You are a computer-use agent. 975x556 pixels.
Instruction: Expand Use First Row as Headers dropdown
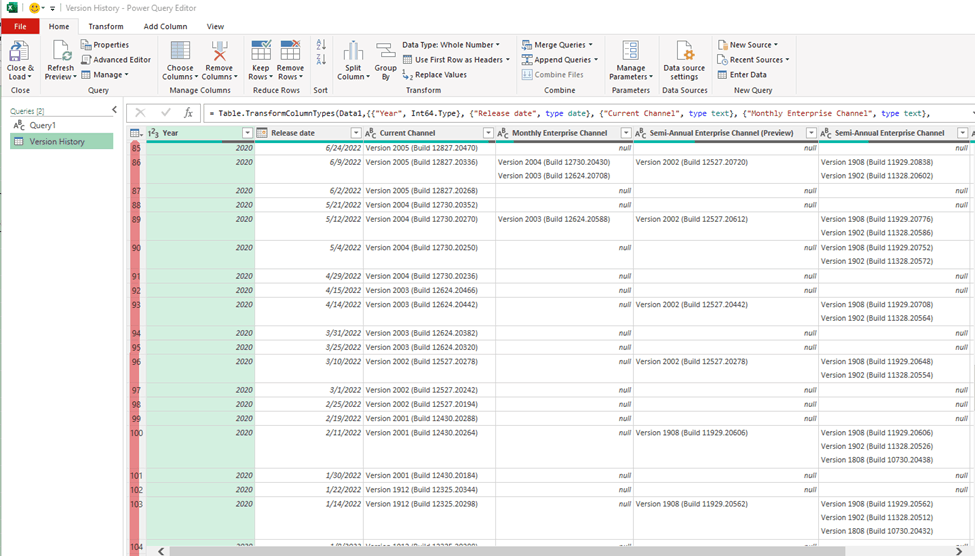coord(508,60)
